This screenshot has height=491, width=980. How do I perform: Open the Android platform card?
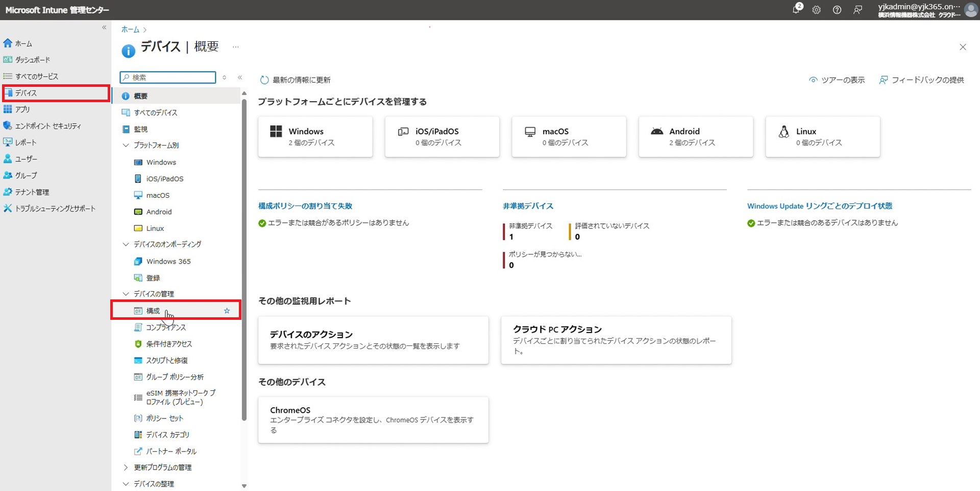696,136
